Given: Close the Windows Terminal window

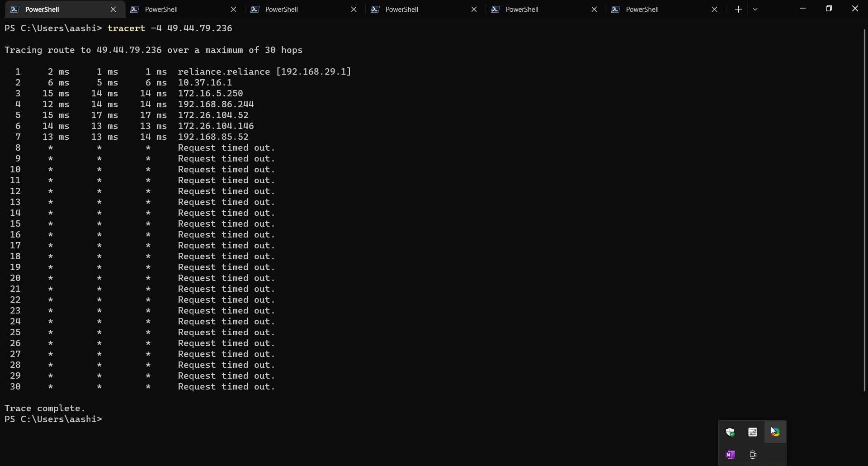Looking at the screenshot, I should [855, 8].
